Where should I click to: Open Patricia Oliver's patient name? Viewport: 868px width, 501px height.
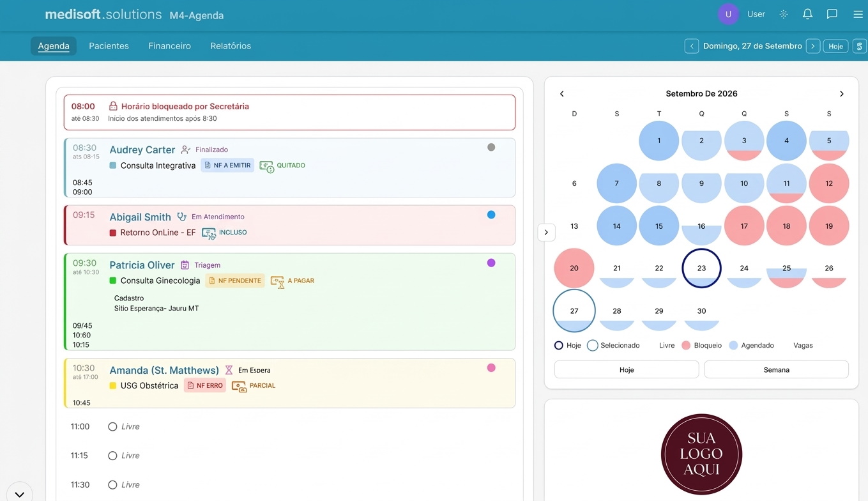[x=142, y=265]
